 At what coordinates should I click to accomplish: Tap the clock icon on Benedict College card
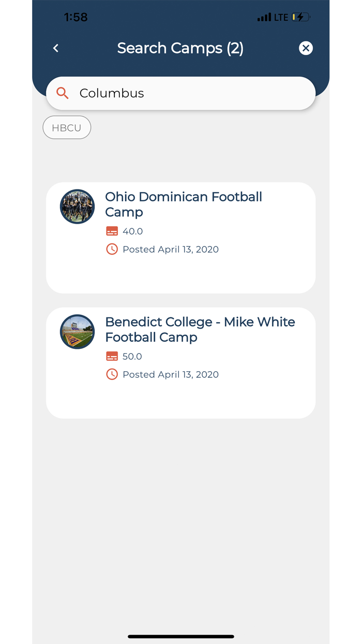[112, 374]
